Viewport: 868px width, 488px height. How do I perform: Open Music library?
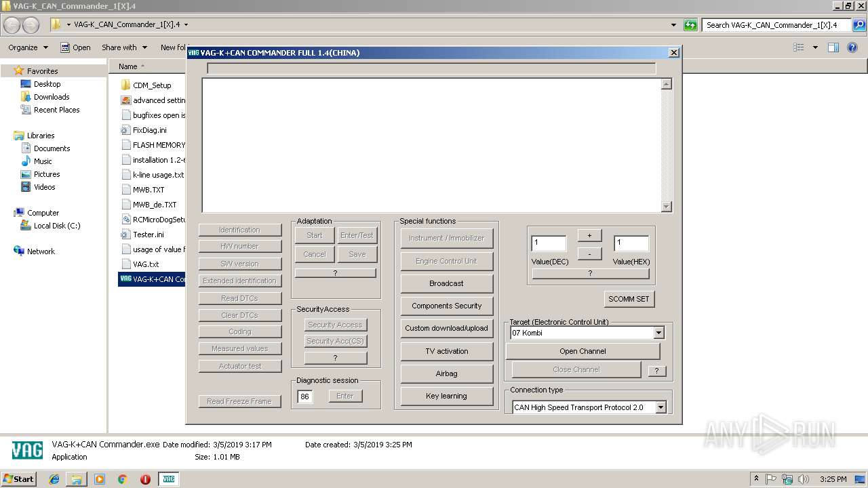[43, 161]
